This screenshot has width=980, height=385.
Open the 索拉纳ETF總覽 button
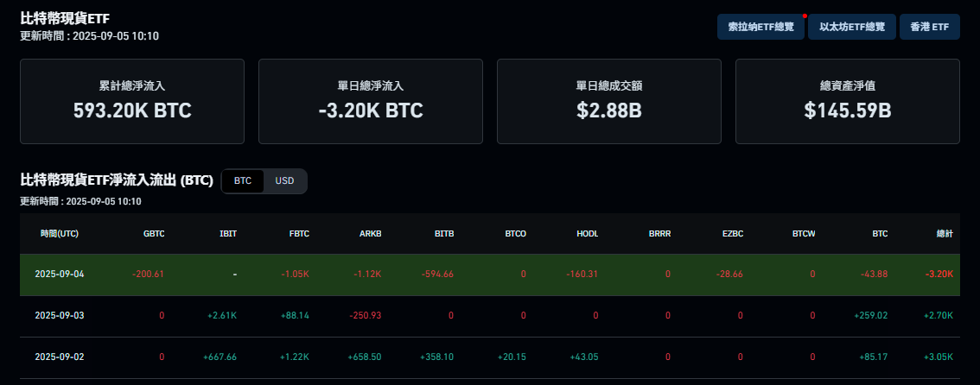pos(760,27)
